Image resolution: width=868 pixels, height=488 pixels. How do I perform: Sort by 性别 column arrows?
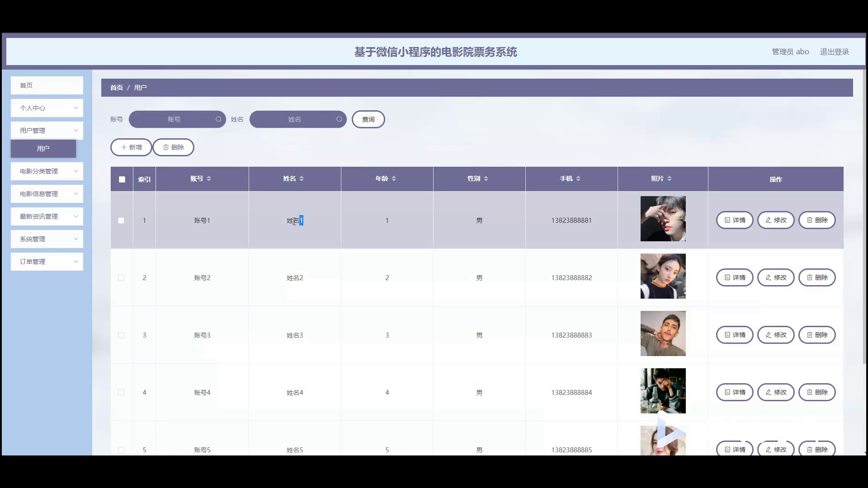tap(486, 179)
